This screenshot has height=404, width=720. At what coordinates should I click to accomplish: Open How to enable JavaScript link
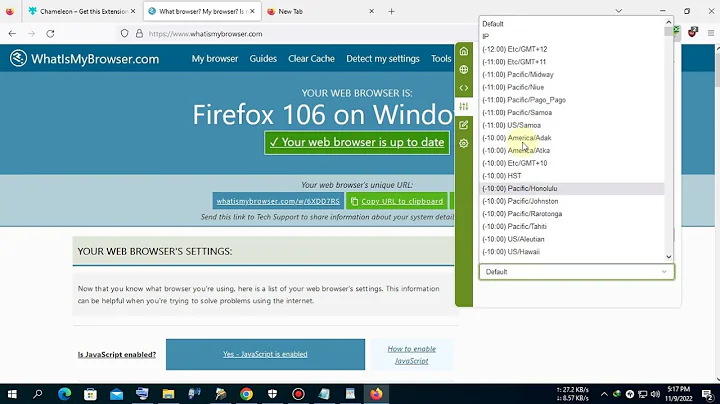click(x=411, y=355)
